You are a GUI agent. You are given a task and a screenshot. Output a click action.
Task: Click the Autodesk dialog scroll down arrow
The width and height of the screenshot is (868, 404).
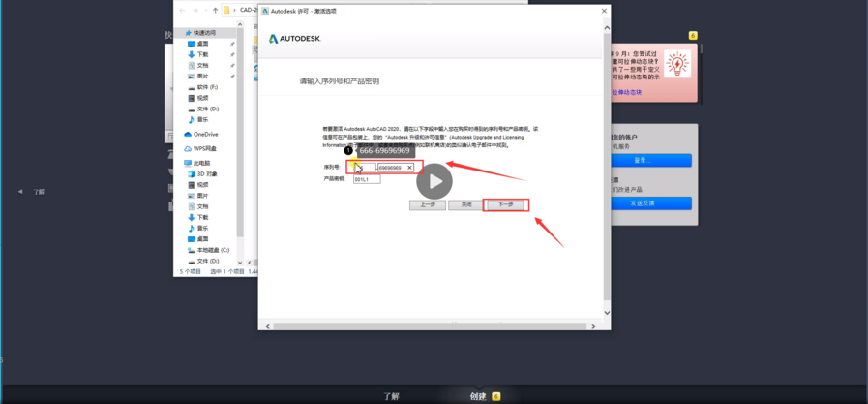coord(607,313)
